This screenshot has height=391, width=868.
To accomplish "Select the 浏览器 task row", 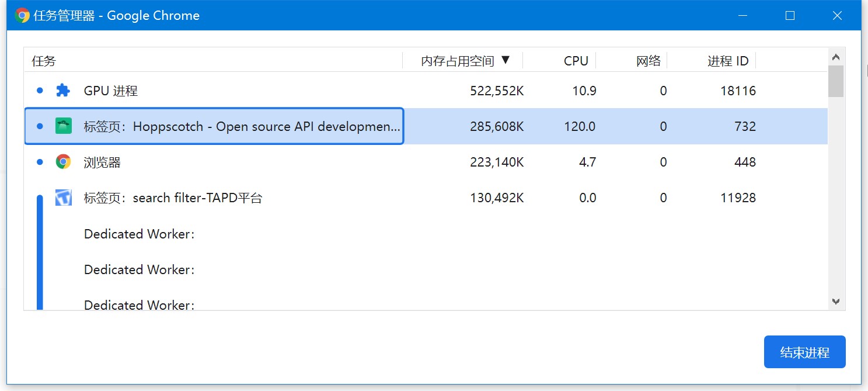I will tap(426, 162).
